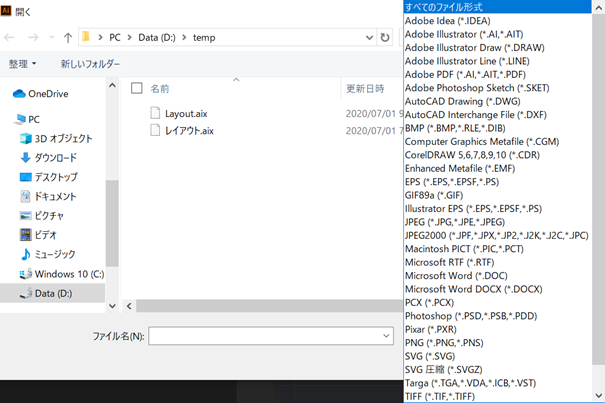
Task: Choose Adobe Idea (*.IDEA) format
Action: (x=497, y=21)
